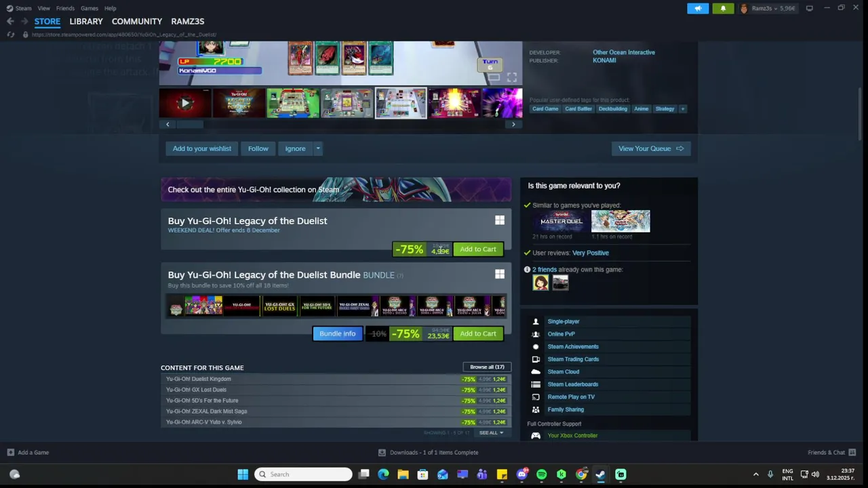Open Yu-Gi-Oh! Duelist Kingdom DLC row

point(336,379)
